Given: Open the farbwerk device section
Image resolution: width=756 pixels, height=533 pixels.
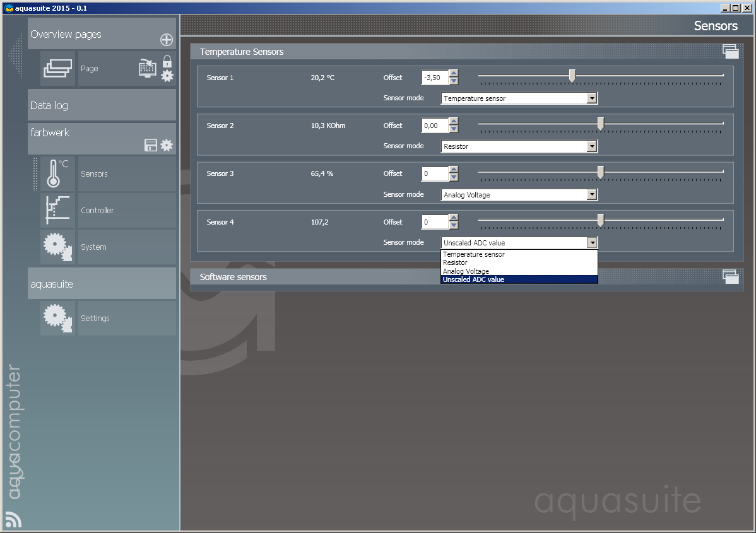Looking at the screenshot, I should click(102, 139).
